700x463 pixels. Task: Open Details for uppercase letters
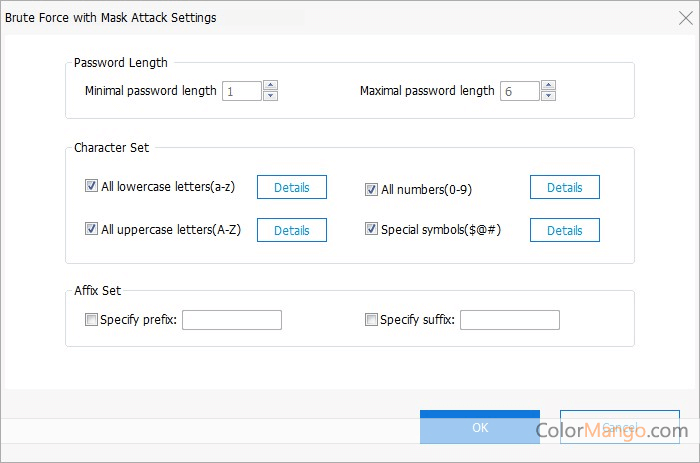(x=292, y=230)
